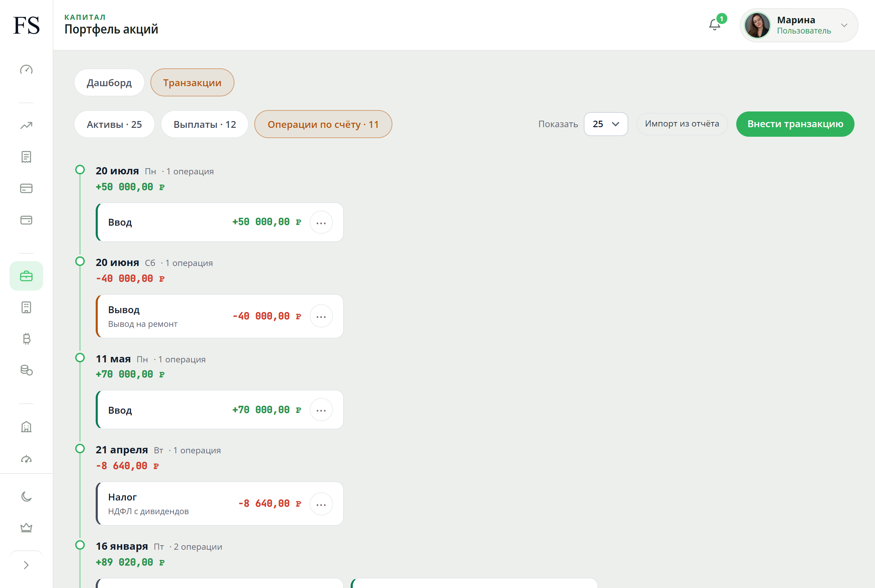Open options menu for Налог НДФЛ operation
This screenshot has width=875, height=588.
coord(321,504)
